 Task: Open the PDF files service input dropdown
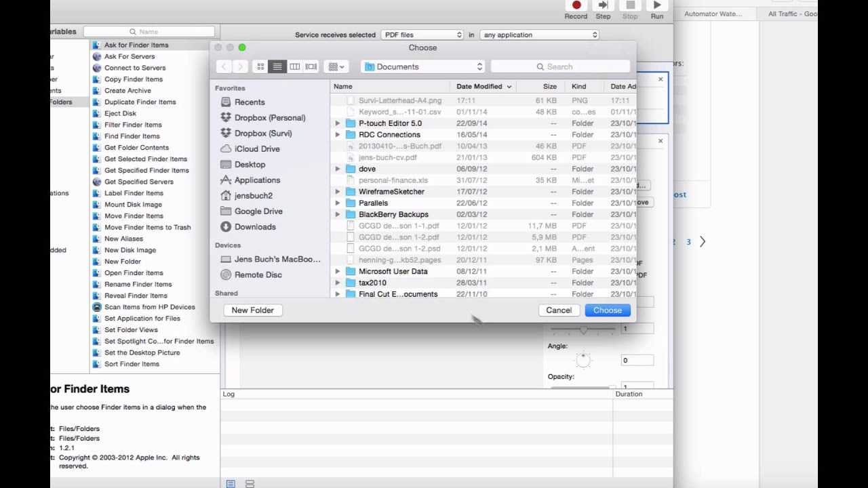[422, 35]
